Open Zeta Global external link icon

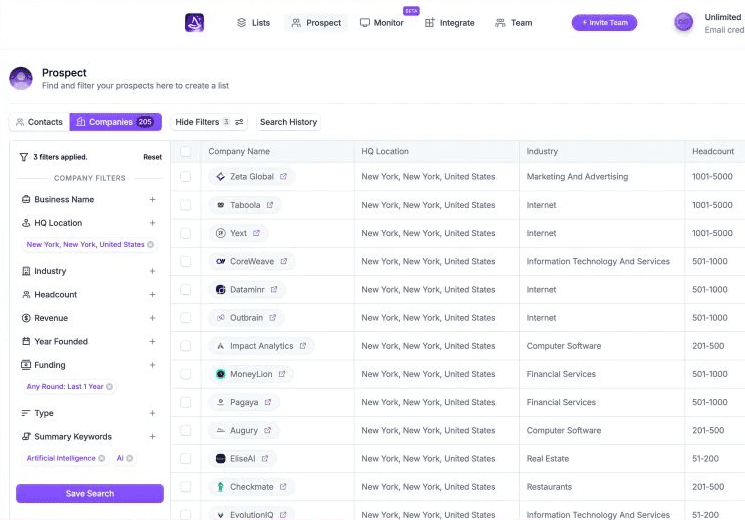[283, 176]
